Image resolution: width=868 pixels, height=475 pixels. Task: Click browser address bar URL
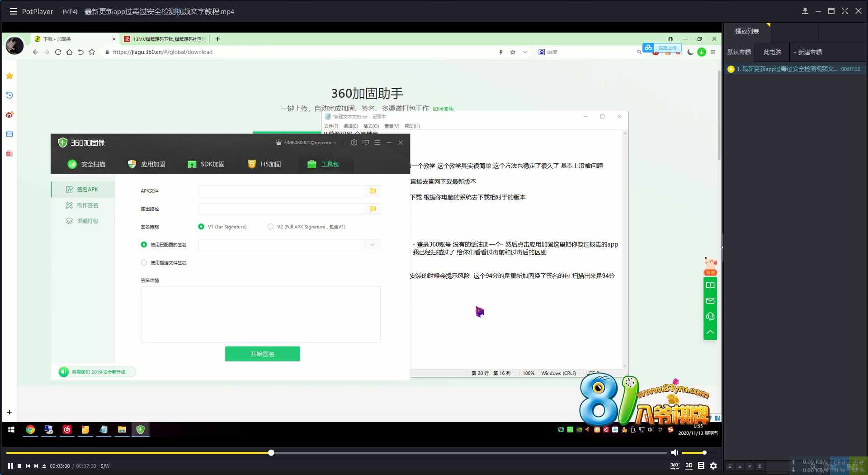pyautogui.click(x=163, y=52)
